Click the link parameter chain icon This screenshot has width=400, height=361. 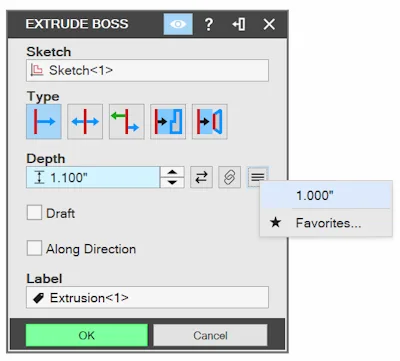click(x=229, y=177)
